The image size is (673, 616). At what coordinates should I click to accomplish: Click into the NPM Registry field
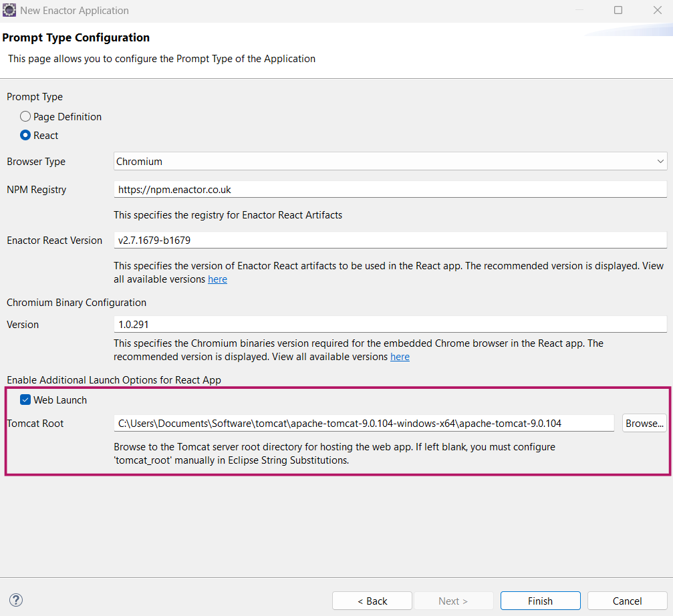pos(390,190)
